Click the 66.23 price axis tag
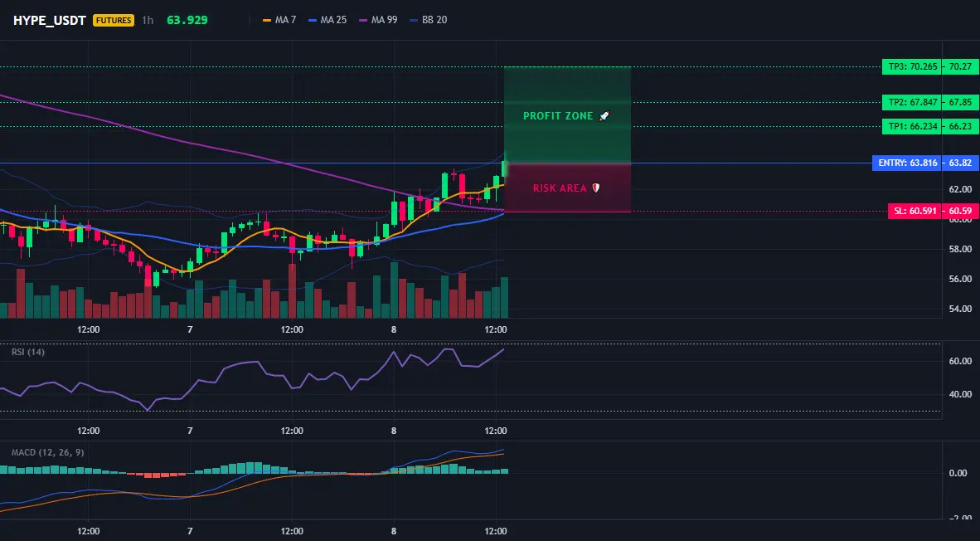The height and width of the screenshot is (541, 980). 961,126
